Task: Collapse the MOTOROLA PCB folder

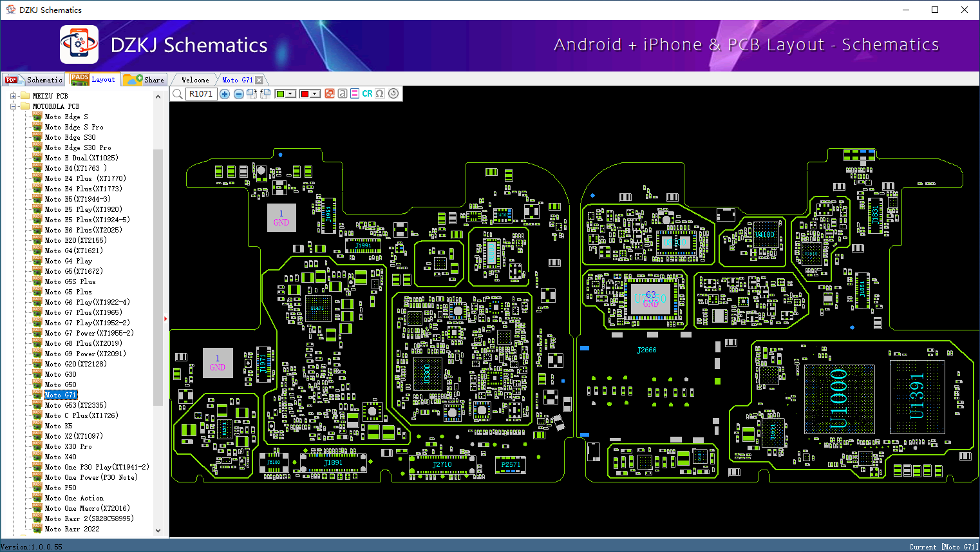Action: pos(13,106)
